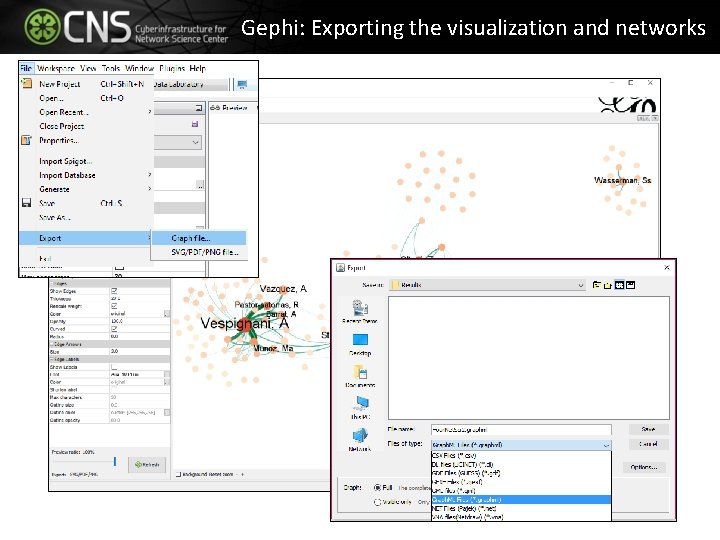Collapse the Edge Arrows section
The height and width of the screenshot is (540, 720).
51,344
